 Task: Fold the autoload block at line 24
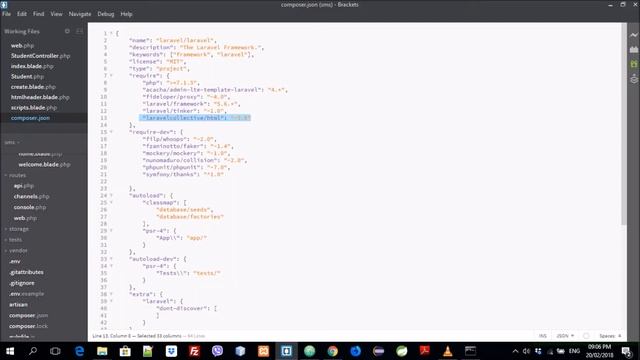pos(111,196)
